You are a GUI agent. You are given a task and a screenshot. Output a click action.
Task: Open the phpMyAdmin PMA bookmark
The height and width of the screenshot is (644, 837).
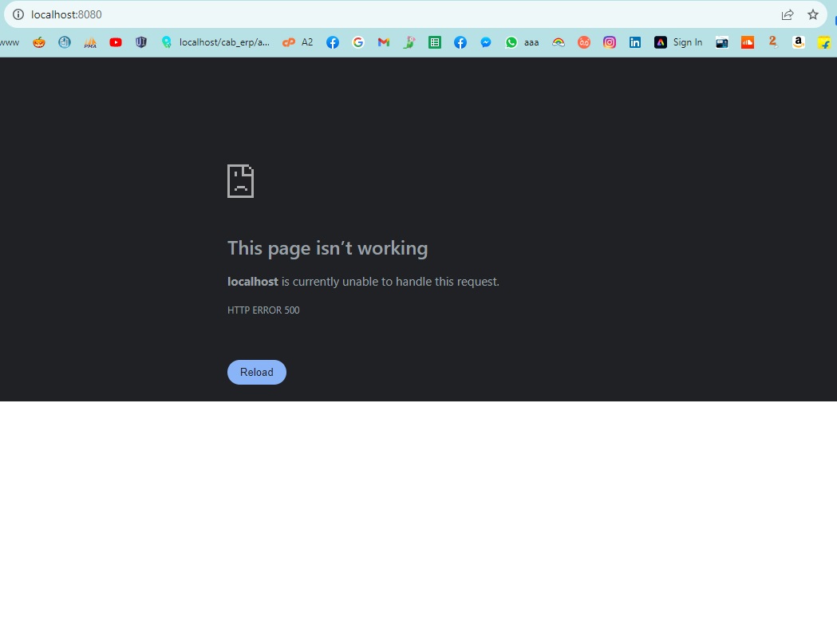pos(90,42)
